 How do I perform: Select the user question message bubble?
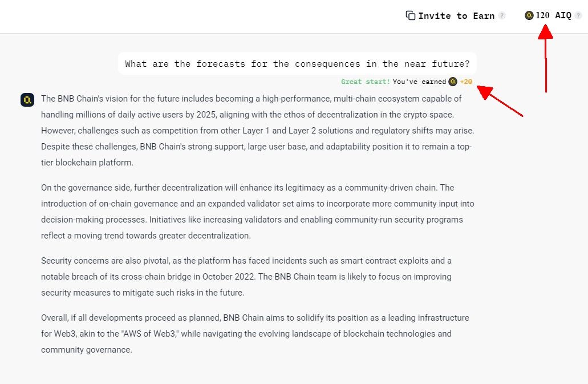297,64
